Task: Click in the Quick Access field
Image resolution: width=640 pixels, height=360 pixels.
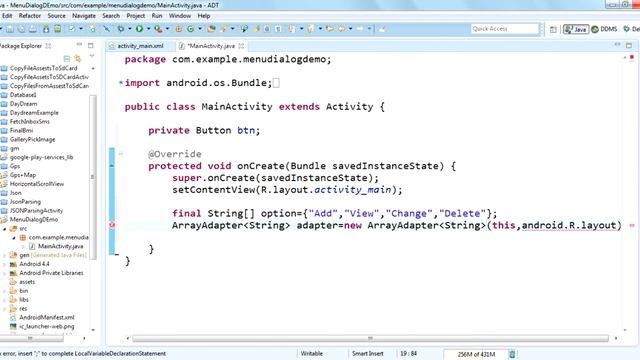Action: (x=504, y=29)
